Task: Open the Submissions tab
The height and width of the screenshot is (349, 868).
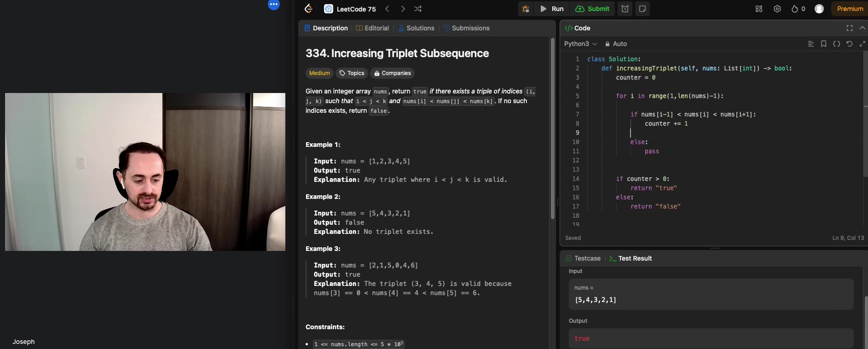Action: coord(467,28)
